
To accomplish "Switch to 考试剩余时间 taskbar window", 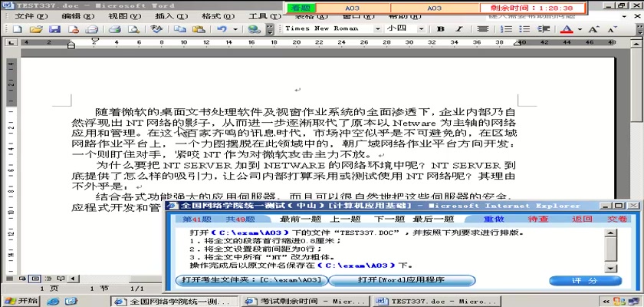I will [x=304, y=302].
